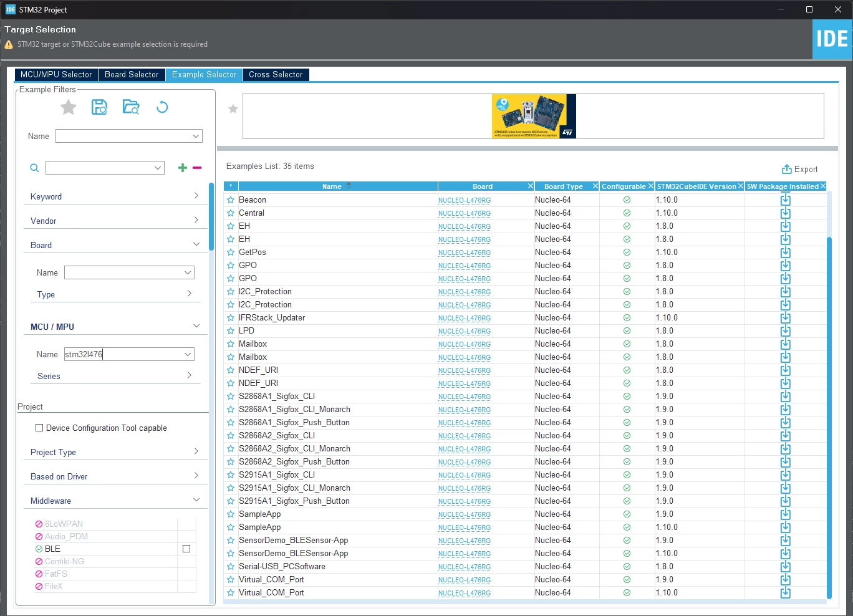Favorite the Beacon example star
The height and width of the screenshot is (616, 853).
[x=231, y=200]
